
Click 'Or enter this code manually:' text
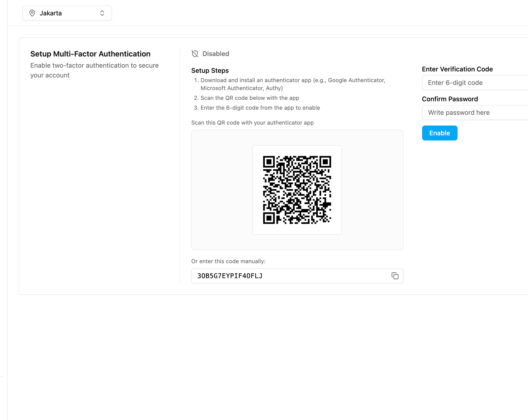coord(228,261)
